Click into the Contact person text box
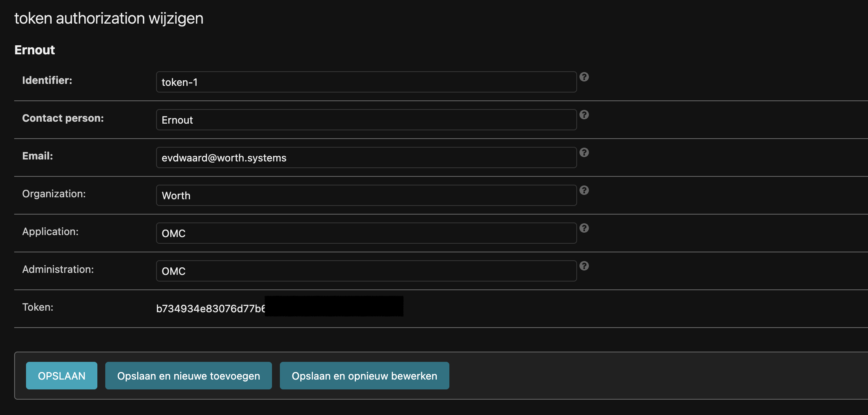Viewport: 868px width, 415px height. [366, 120]
